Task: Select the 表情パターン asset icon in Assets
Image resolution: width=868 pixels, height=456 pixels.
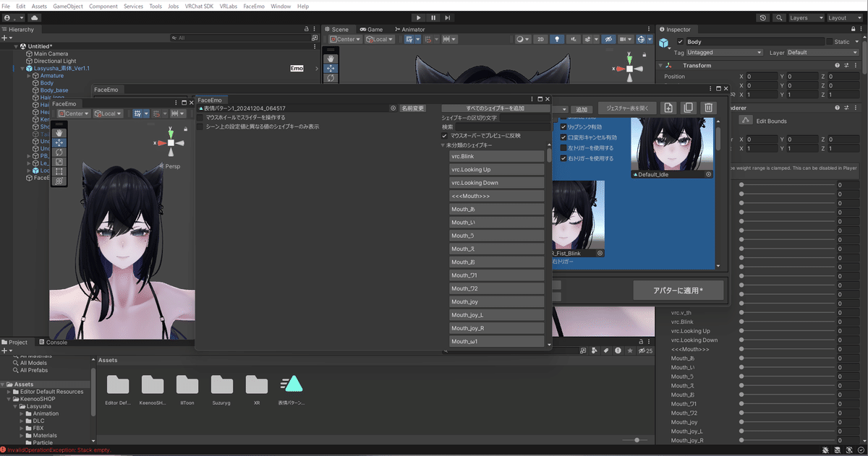Action: pos(292,384)
